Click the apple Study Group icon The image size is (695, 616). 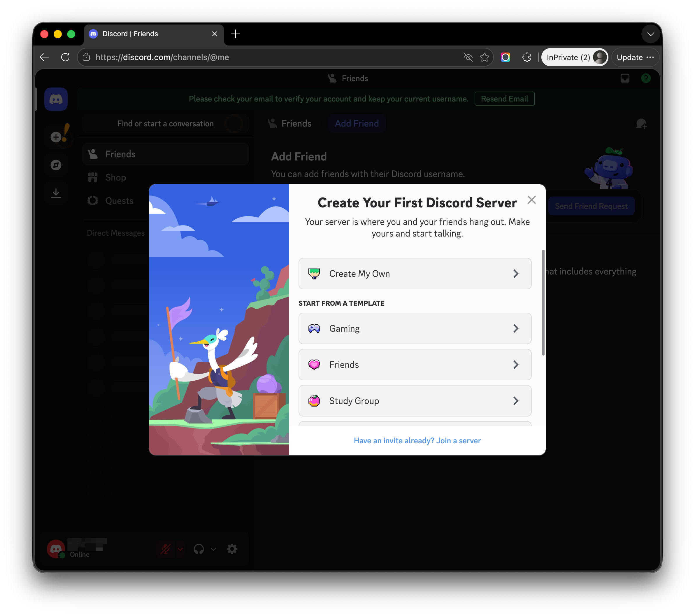pyautogui.click(x=314, y=401)
